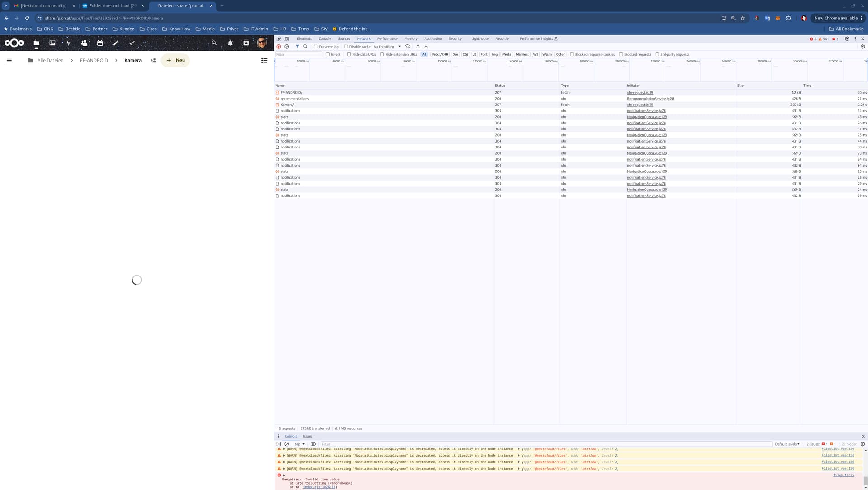This screenshot has height=490, width=868.
Task: Check the Invert filter checkbox
Action: coord(328,54)
